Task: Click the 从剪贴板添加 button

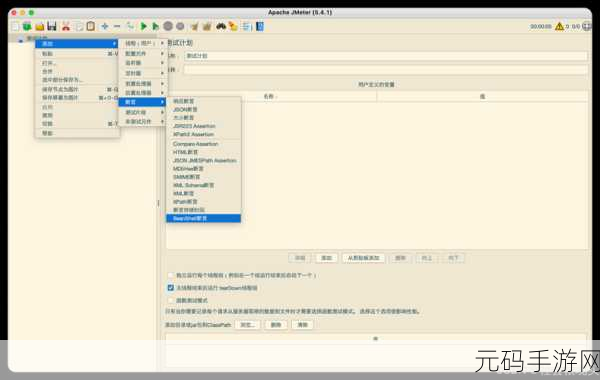Action: click(363, 258)
